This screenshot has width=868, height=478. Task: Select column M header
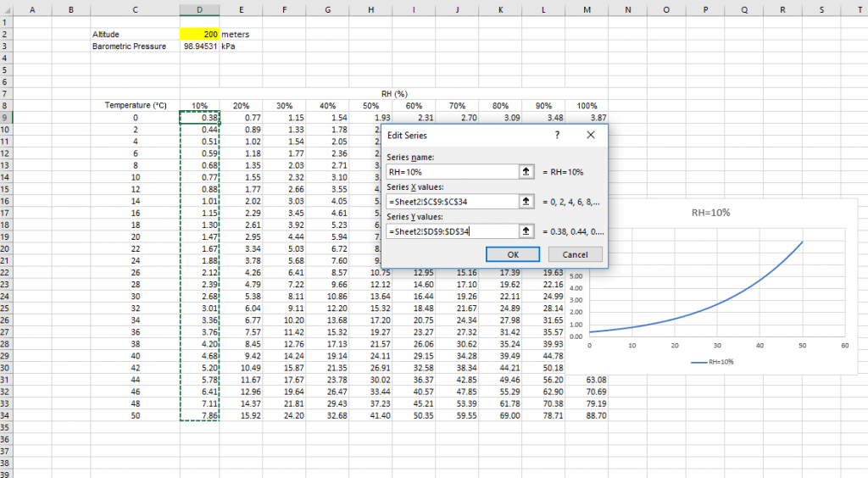click(x=587, y=9)
